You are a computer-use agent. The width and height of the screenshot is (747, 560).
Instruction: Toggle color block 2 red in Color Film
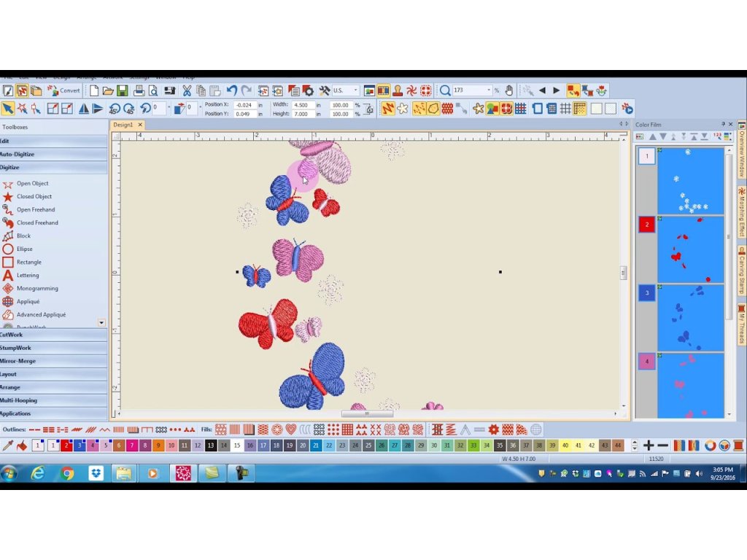pos(647,225)
